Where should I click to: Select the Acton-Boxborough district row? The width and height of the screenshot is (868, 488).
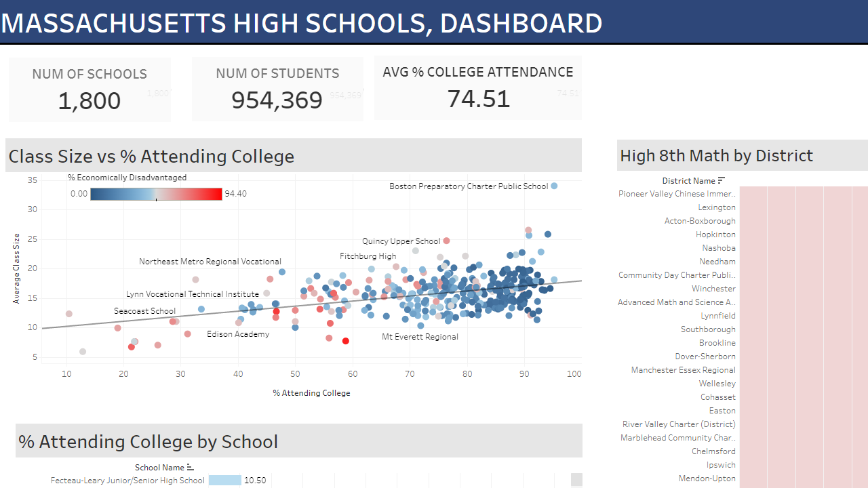coord(743,221)
